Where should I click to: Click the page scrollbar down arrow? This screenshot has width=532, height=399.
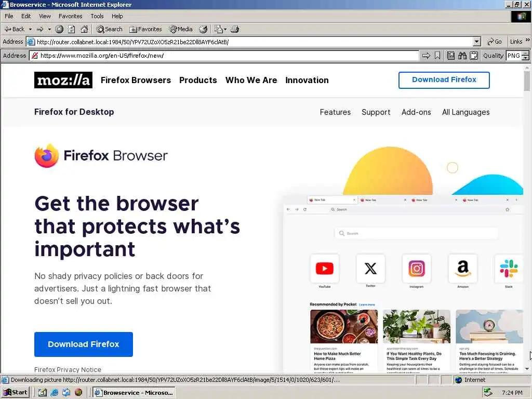coord(527,368)
